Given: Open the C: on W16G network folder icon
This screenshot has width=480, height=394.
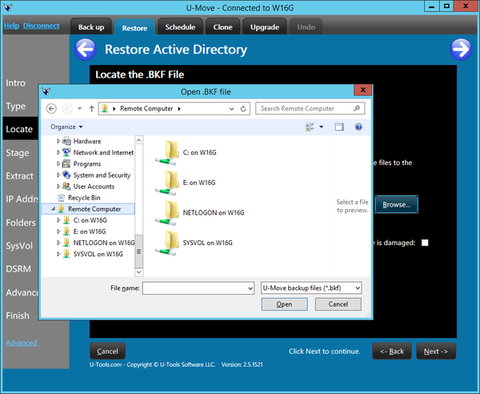Looking at the screenshot, I should click(167, 153).
